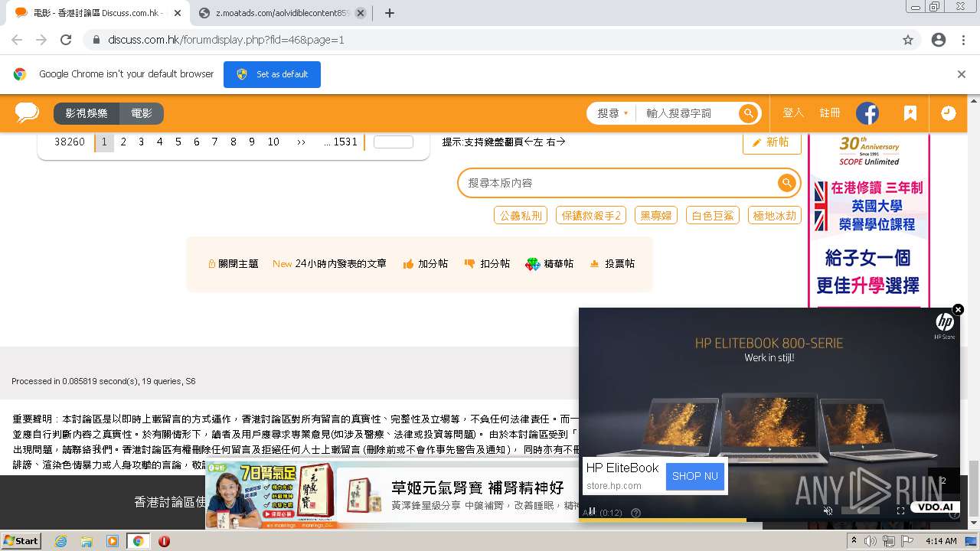
Task: Click the orange search magnifier in header
Action: (748, 113)
